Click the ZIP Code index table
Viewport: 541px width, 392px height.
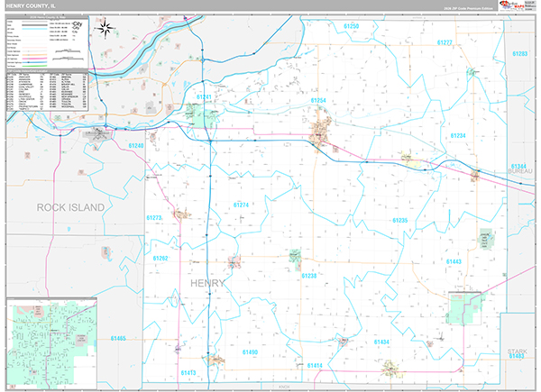(x=47, y=90)
